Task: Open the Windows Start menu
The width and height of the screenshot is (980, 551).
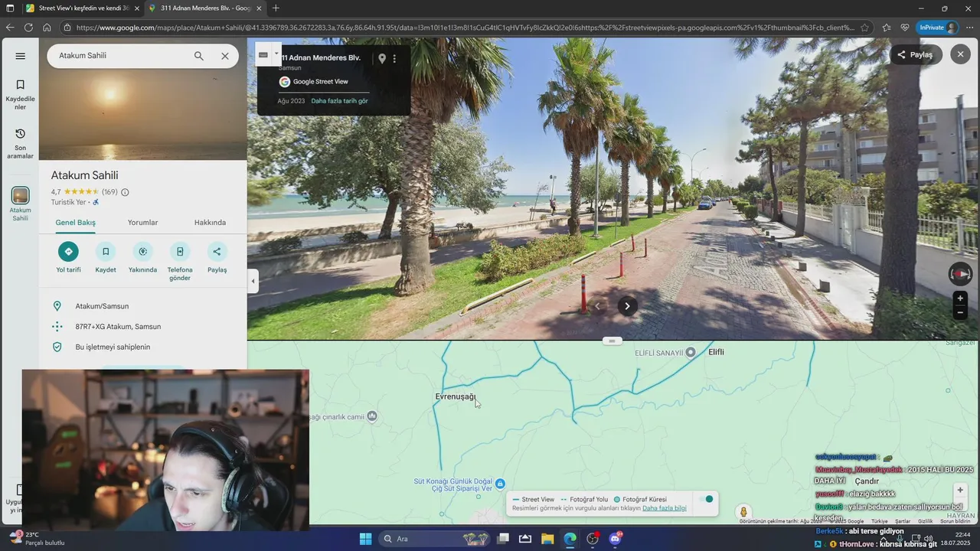Action: click(x=365, y=539)
